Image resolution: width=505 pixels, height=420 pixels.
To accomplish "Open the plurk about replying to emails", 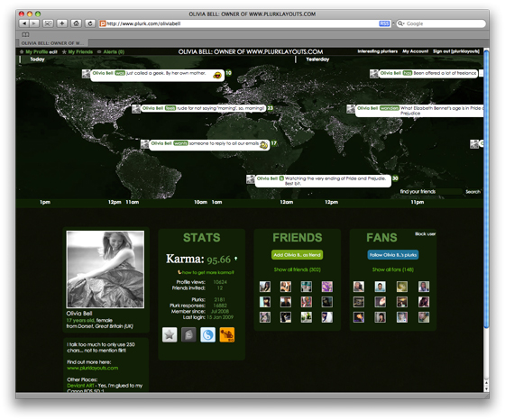I will pyautogui.click(x=209, y=145).
